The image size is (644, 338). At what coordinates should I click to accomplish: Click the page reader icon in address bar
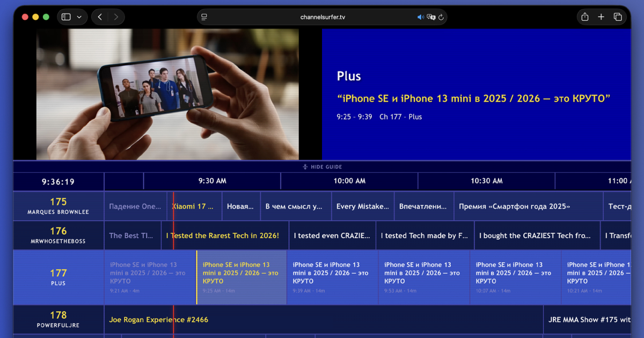tap(204, 17)
